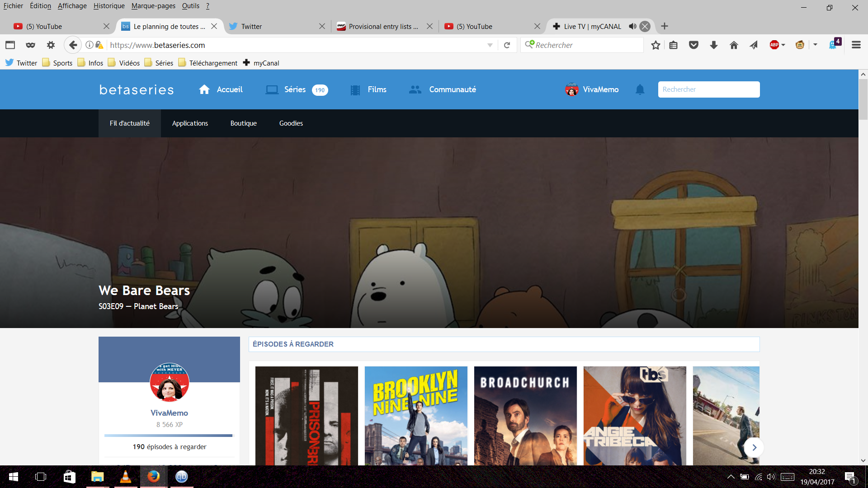Screen dimensions: 868x488
Task: Reload the betaseries page
Action: click(507, 45)
